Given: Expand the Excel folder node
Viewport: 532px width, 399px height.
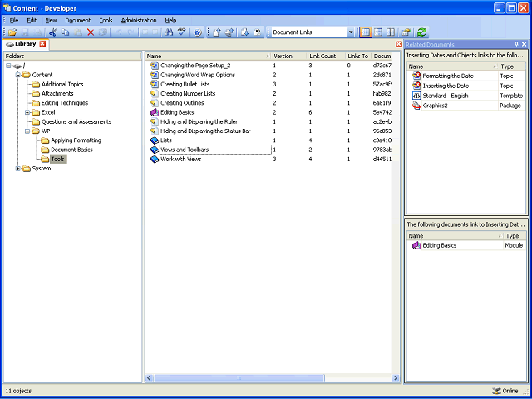Looking at the screenshot, I should click(27, 112).
